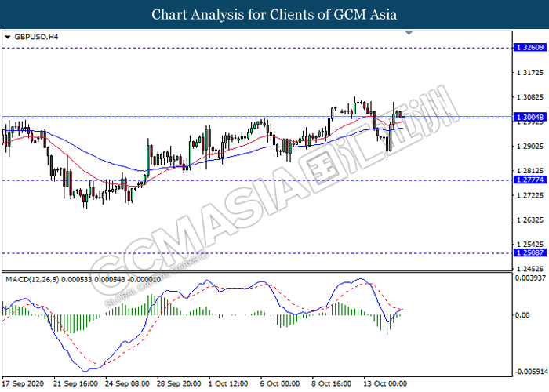Click the 8 Oct 16:00 time label
This screenshot has width=549, height=392.
click(332, 383)
